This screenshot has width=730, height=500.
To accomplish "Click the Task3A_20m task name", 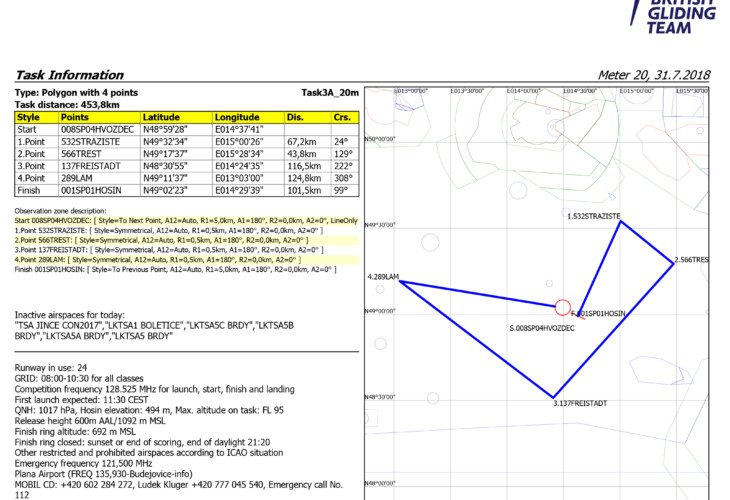I will [329, 91].
